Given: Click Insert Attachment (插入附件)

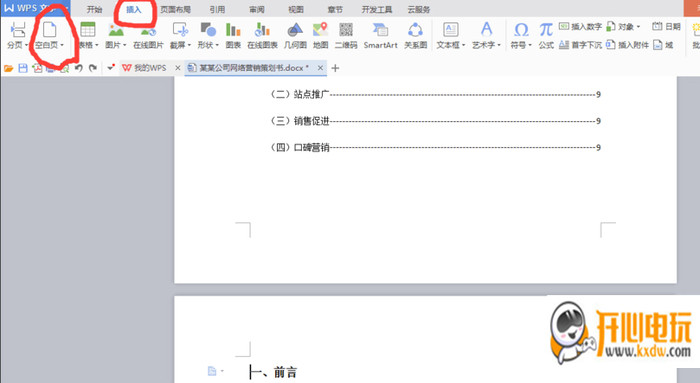Looking at the screenshot, I should pos(628,45).
